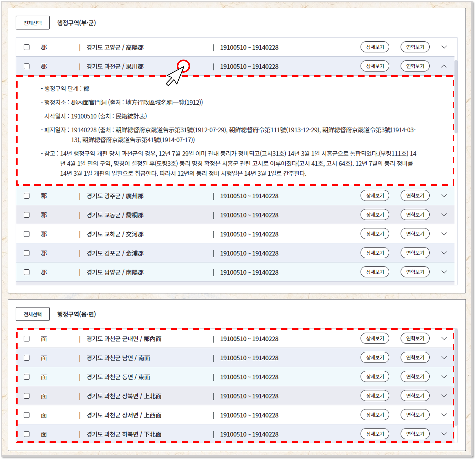Screen dimensions: 476x460
Task: Tick the checkbox for 과천군 동면
Action: [x=26, y=377]
